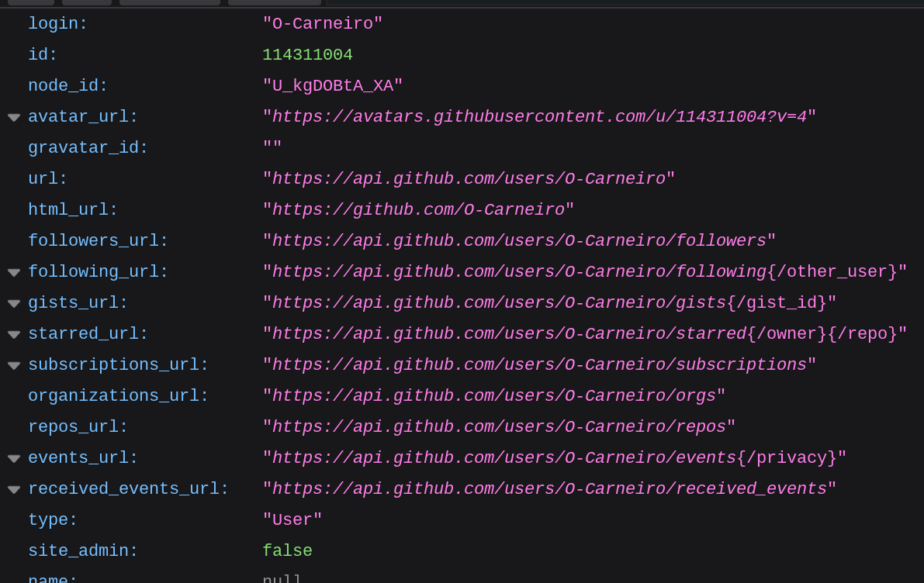Open the github.com/O-Carneiro html_url link
The height and width of the screenshot is (583, 924).
(x=418, y=209)
